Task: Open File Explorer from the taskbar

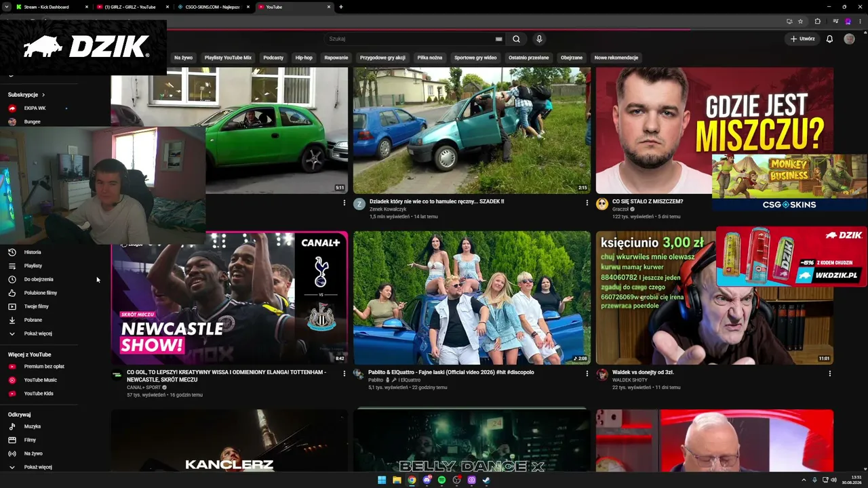Action: pyautogui.click(x=397, y=480)
